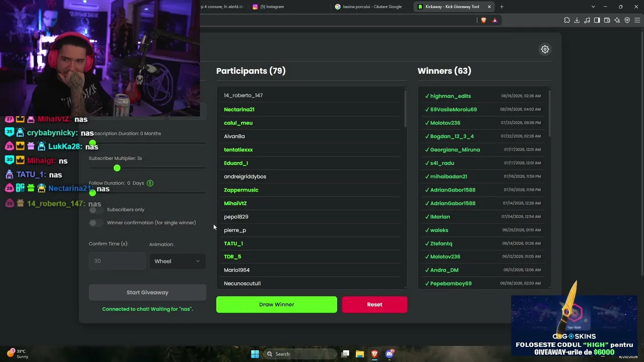Click the Follow Duration info icon
644x362 pixels.
pyautogui.click(x=150, y=183)
